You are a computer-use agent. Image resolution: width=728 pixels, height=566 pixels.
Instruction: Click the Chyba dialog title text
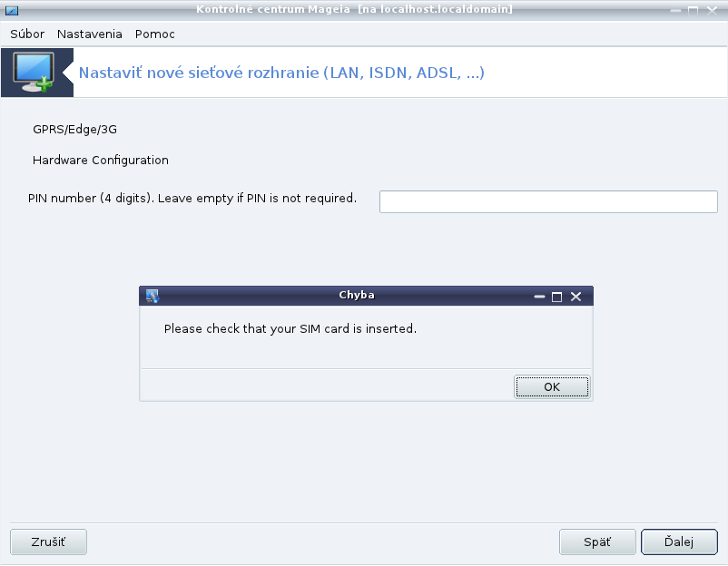357,295
